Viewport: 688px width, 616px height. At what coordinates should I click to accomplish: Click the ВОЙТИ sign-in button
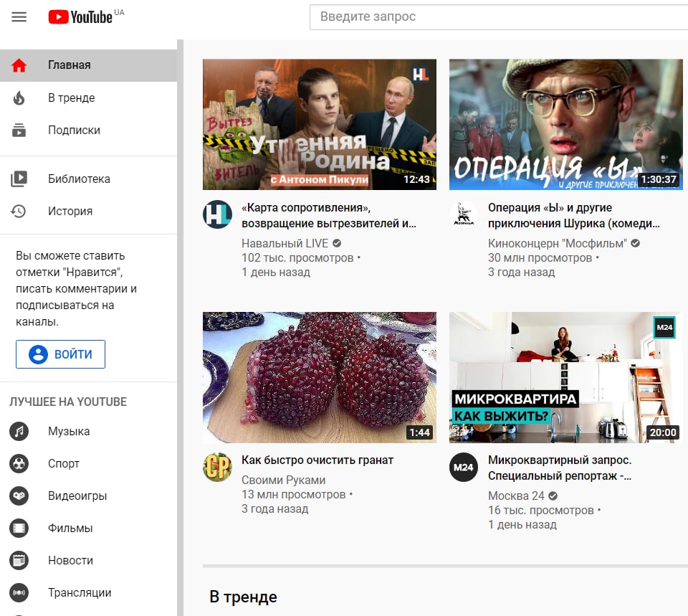[x=60, y=354]
